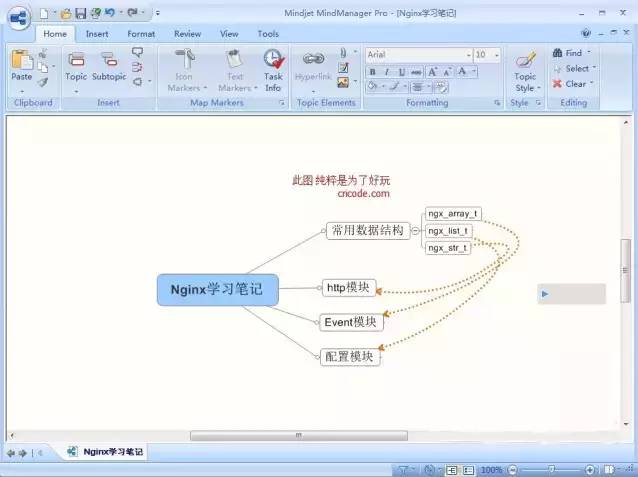Switch to the Format ribbon tab
Image resolution: width=638 pixels, height=477 pixels.
[141, 34]
